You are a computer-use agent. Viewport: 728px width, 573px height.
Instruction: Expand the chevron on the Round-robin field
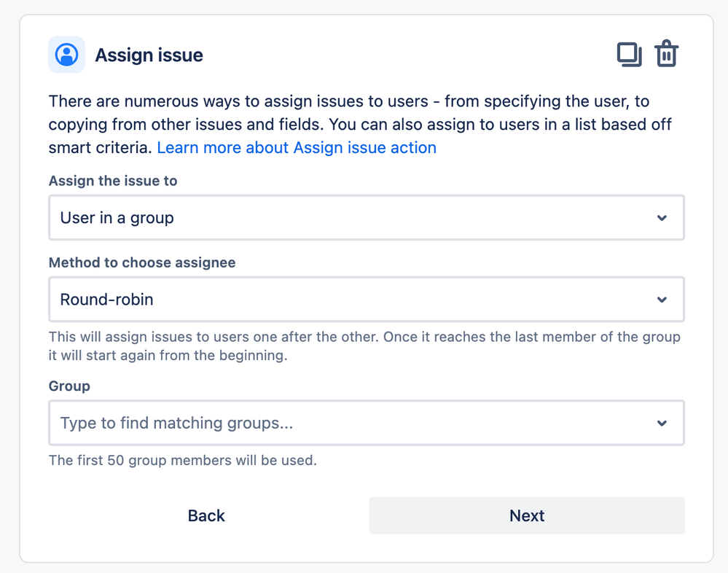(x=662, y=299)
